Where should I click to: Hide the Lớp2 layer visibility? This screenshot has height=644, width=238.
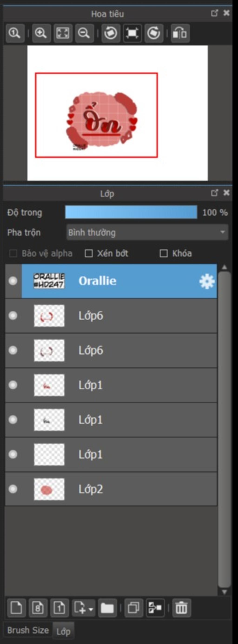tap(13, 489)
